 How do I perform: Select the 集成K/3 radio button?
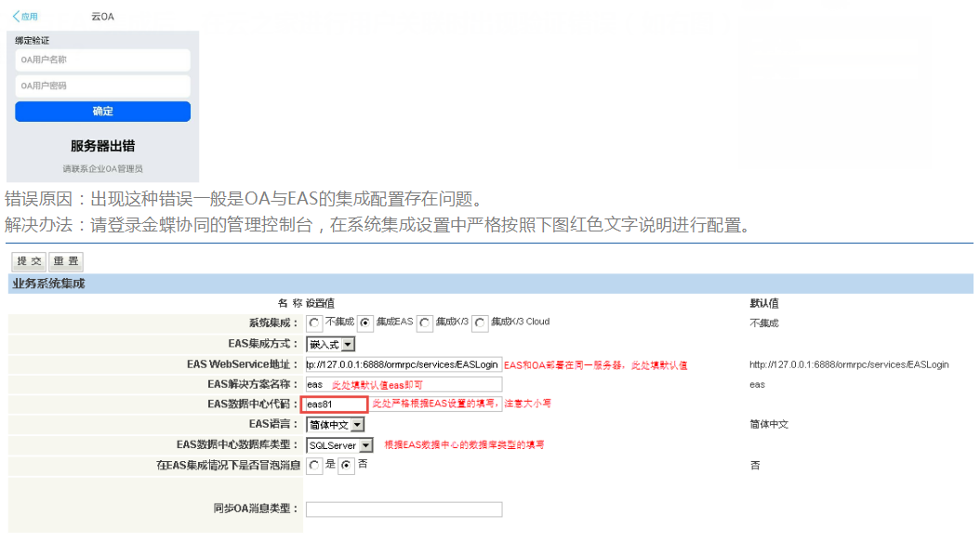coord(425,324)
